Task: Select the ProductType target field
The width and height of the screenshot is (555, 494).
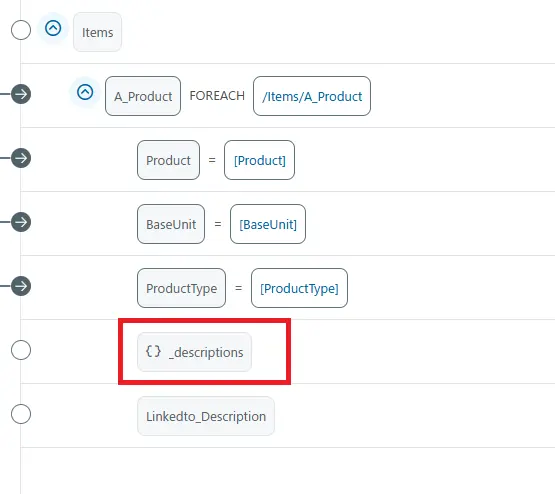Action: click(182, 288)
